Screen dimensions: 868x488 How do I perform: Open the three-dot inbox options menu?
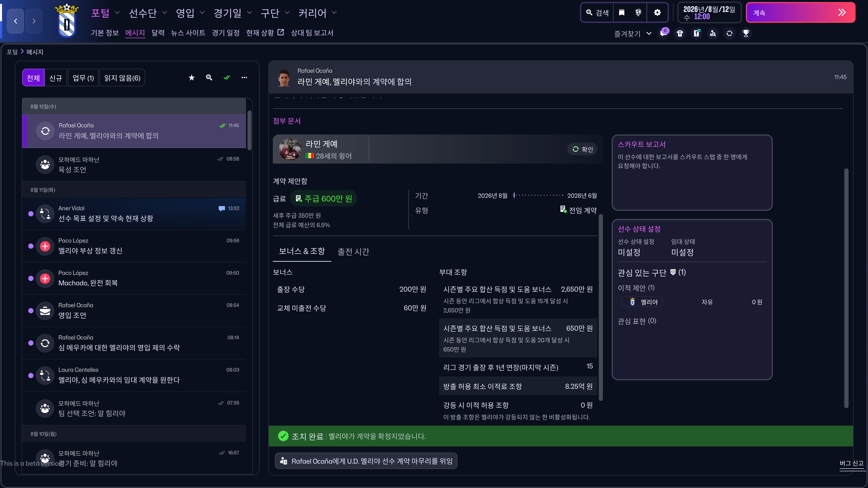coord(244,78)
